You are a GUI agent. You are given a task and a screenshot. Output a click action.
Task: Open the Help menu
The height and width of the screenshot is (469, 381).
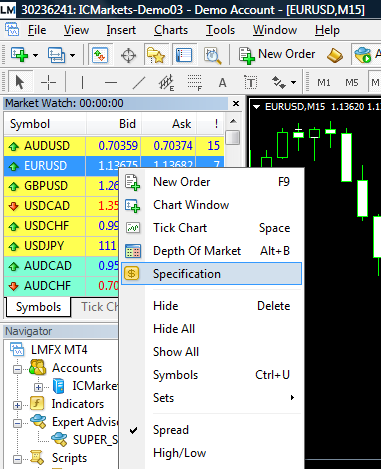click(327, 30)
